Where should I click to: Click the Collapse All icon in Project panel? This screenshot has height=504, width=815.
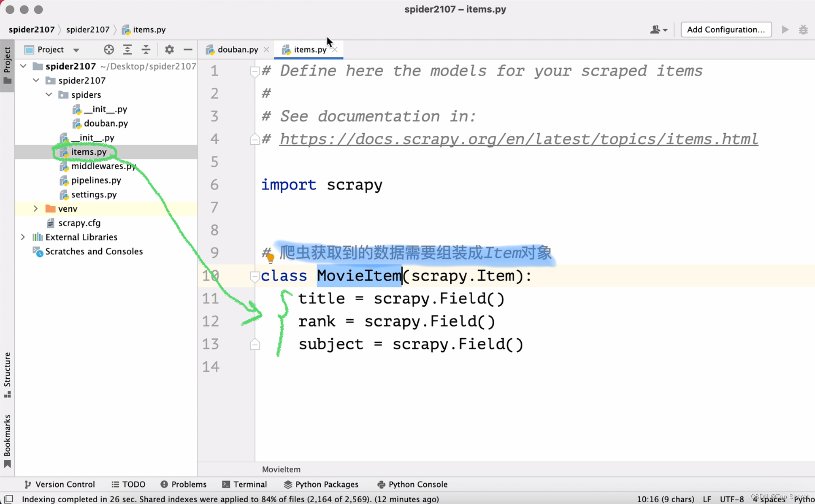point(146,50)
